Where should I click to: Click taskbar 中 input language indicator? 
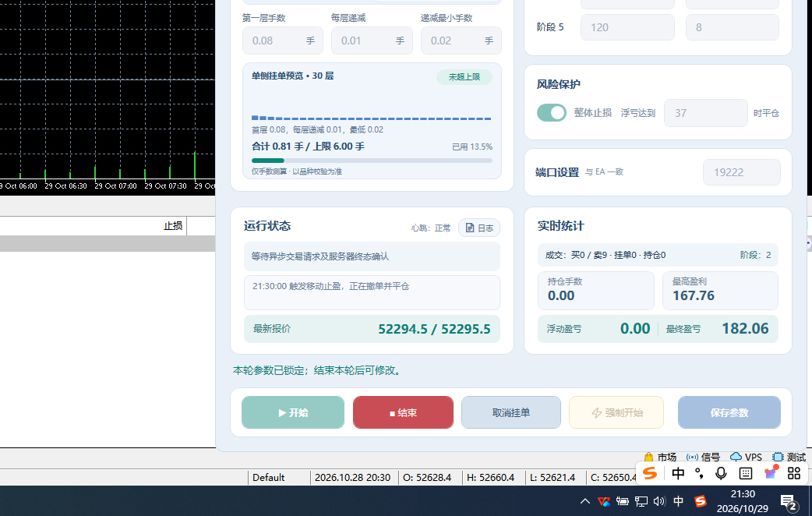(678, 501)
